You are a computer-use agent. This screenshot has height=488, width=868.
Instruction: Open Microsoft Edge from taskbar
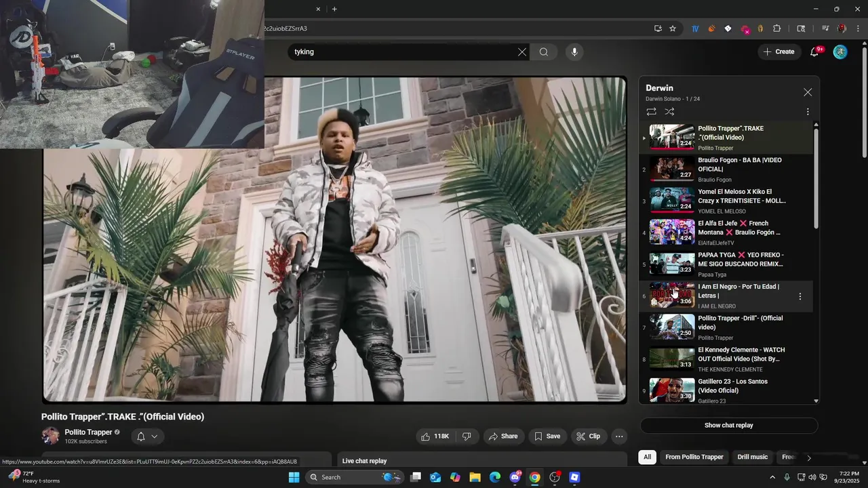pyautogui.click(x=495, y=477)
